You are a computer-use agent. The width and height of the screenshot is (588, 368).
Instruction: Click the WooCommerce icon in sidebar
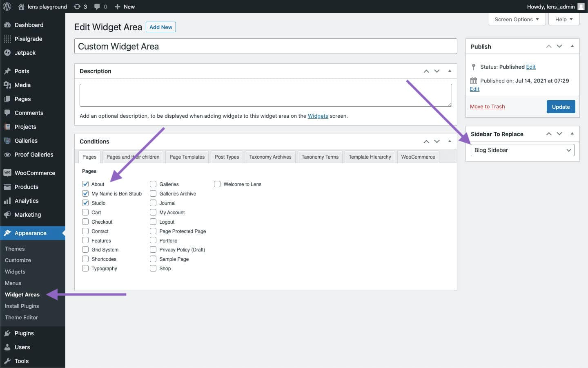pos(7,173)
